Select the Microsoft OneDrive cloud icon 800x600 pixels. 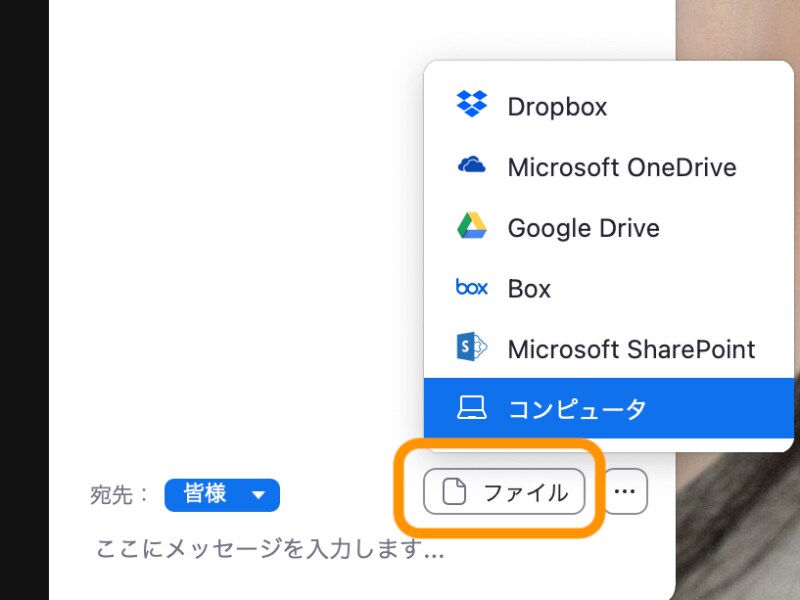click(471, 166)
